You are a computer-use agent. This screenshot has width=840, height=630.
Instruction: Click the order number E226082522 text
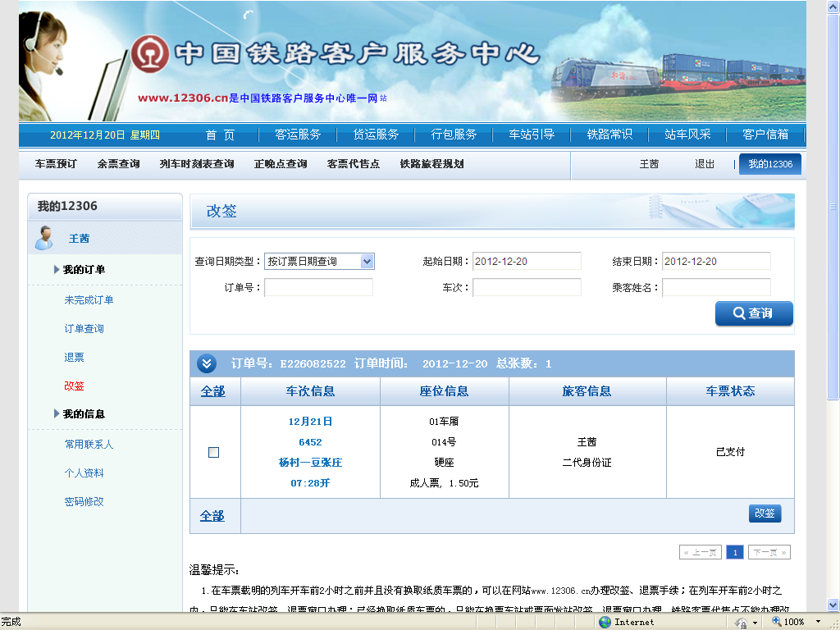[x=313, y=363]
